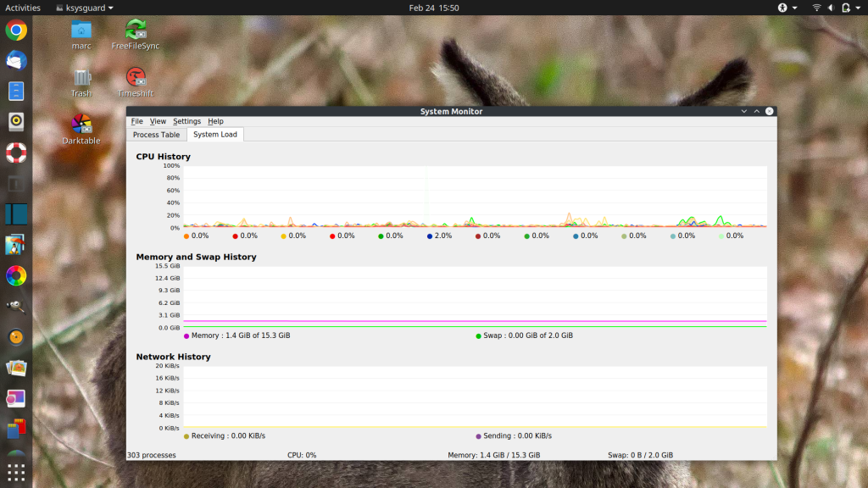Open the ksysguard app menu dropdown

tap(85, 8)
